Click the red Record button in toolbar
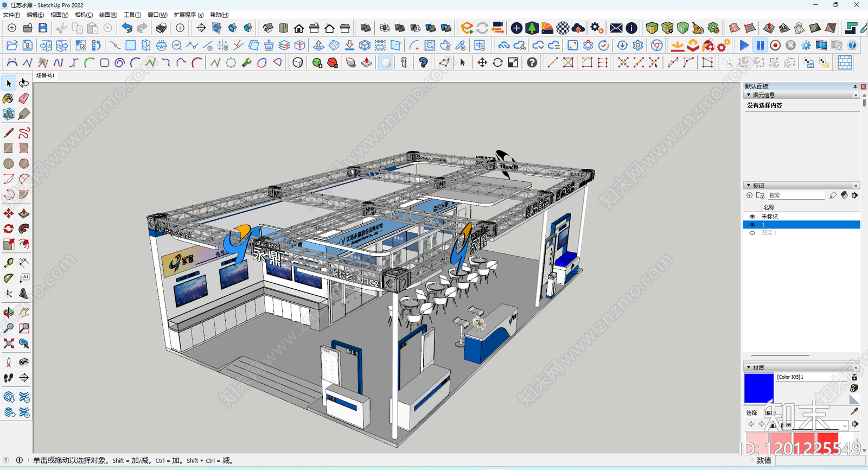 click(x=775, y=45)
